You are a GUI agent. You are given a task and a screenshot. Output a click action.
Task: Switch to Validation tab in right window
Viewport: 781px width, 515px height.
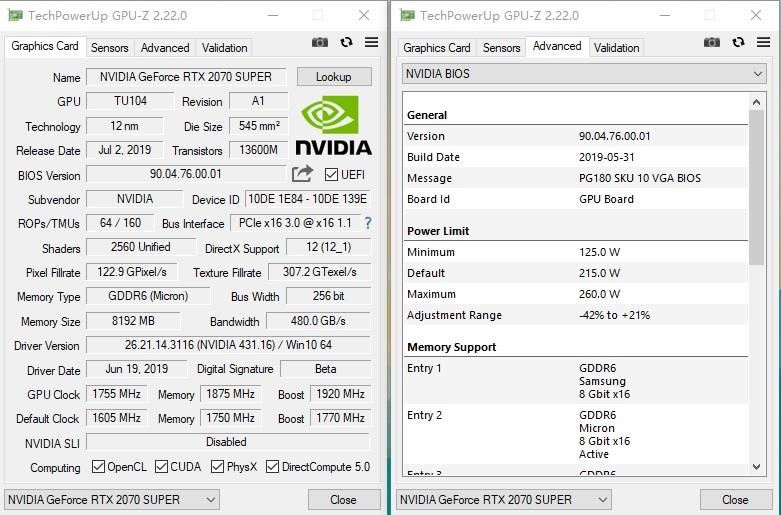coord(616,48)
